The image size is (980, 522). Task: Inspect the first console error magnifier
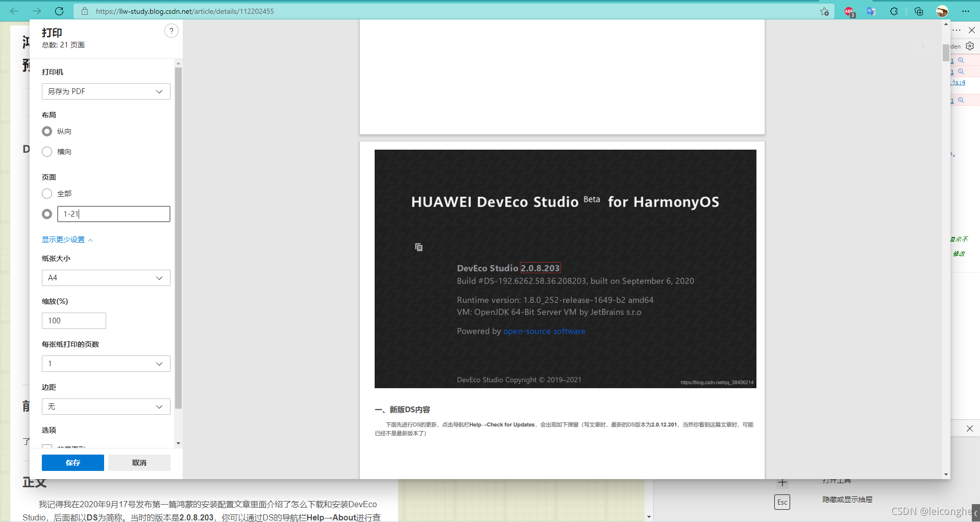coord(961,60)
